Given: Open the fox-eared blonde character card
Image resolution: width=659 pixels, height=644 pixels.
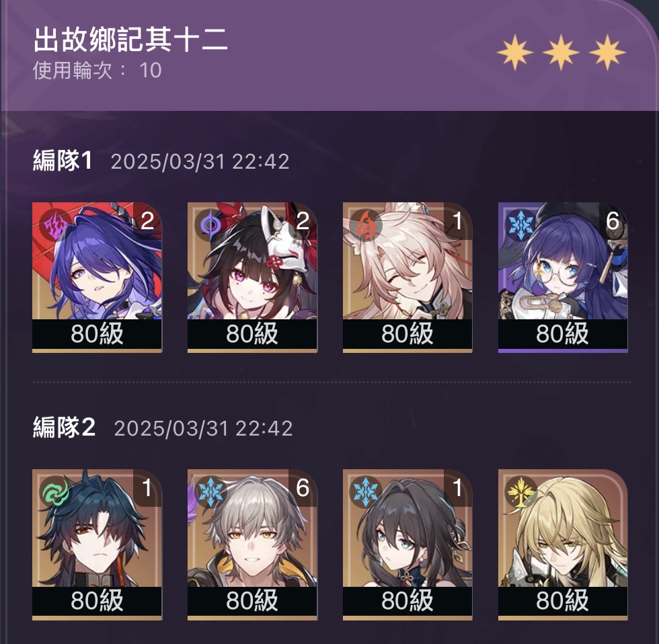Looking at the screenshot, I should [x=408, y=277].
